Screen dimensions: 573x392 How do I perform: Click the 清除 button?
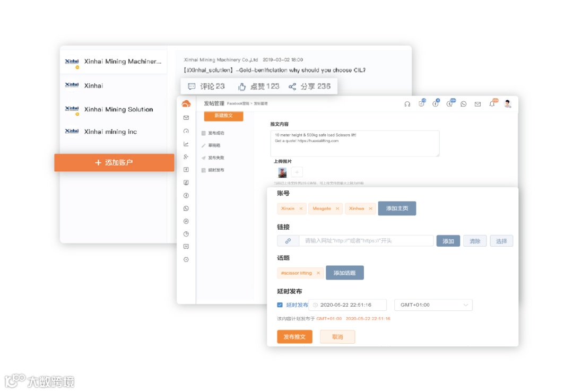475,241
